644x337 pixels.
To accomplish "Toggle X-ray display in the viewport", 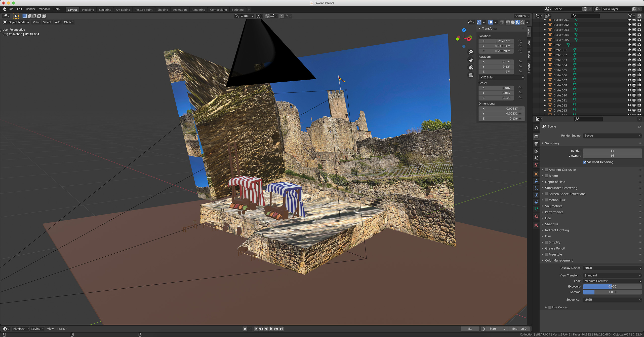I will tap(502, 22).
